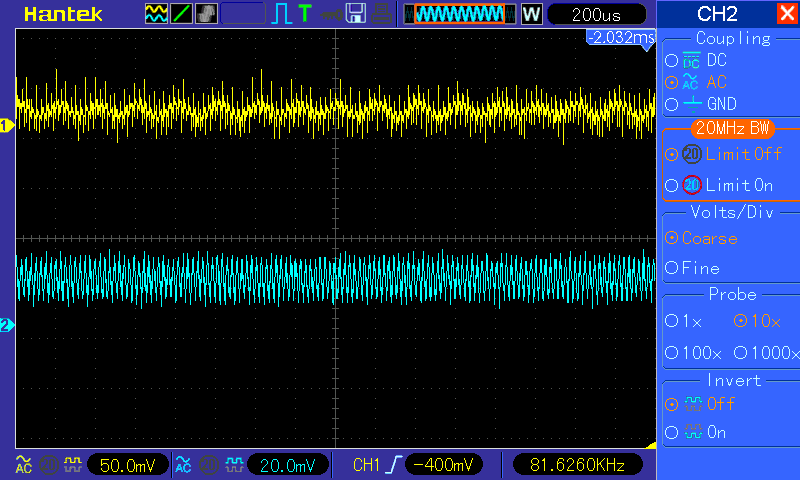Select bandwidth Limit Off
800x480 pixels.
pos(723,154)
